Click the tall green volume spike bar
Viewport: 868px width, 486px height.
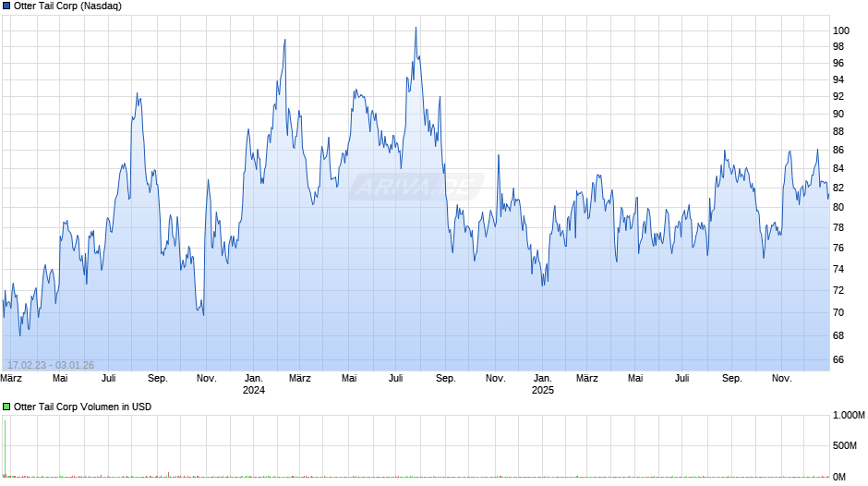5,448
